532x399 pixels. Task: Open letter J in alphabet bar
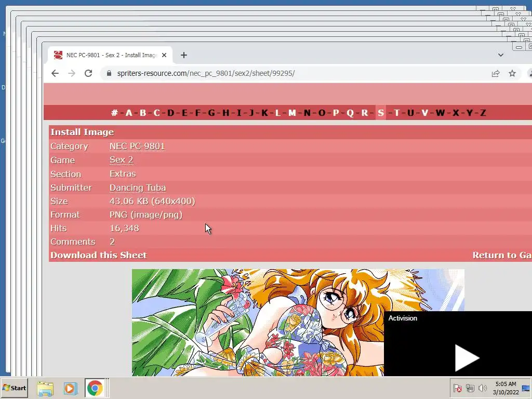(251, 113)
